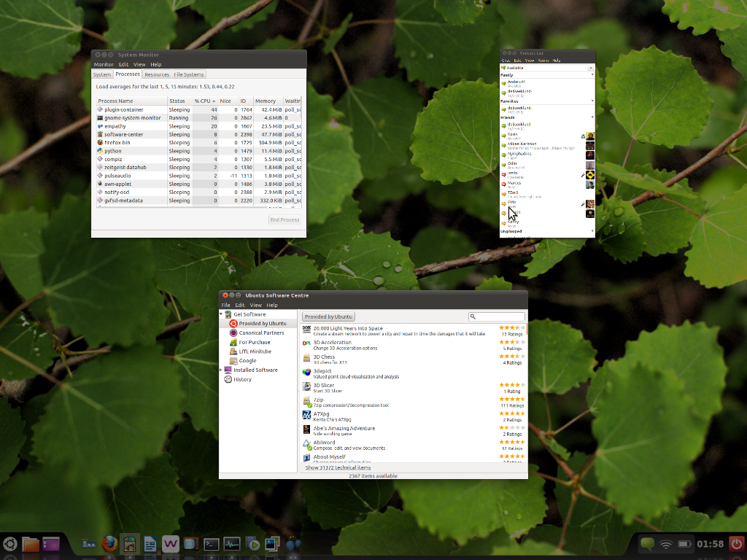The image size is (747, 560).
Task: Click the purple window icon in dock
Action: (x=51, y=544)
